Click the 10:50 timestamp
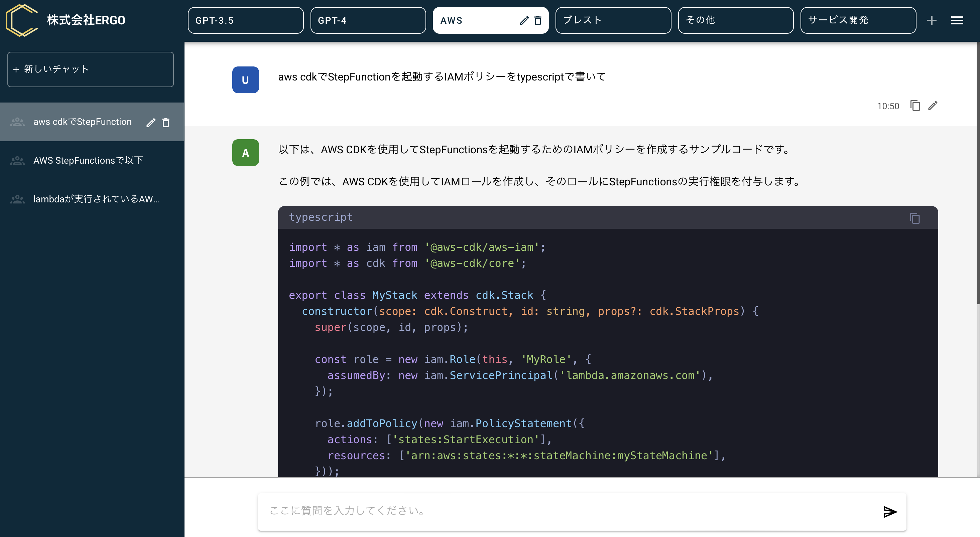Screen dimensions: 980x537 point(888,106)
